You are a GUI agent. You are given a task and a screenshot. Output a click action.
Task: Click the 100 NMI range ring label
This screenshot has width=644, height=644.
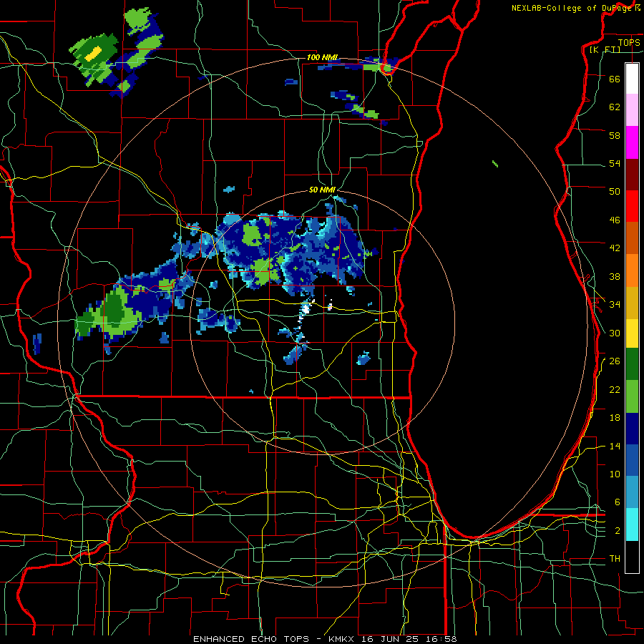point(323,57)
